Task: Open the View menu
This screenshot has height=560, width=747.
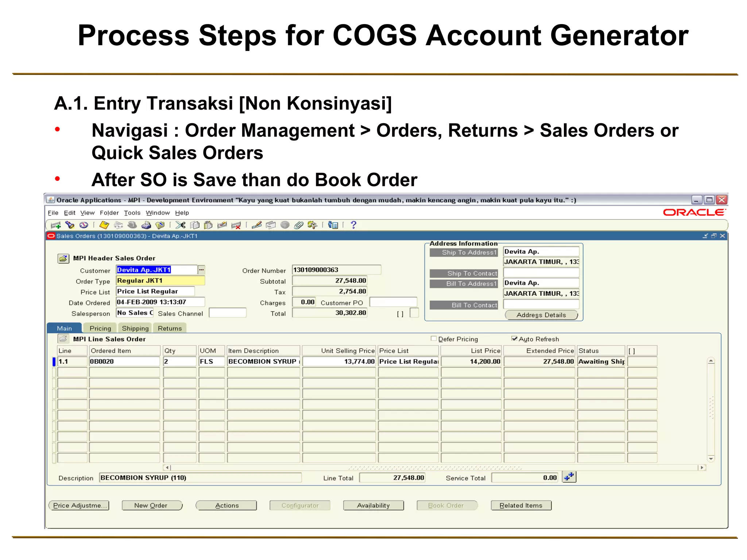Action: (x=88, y=213)
